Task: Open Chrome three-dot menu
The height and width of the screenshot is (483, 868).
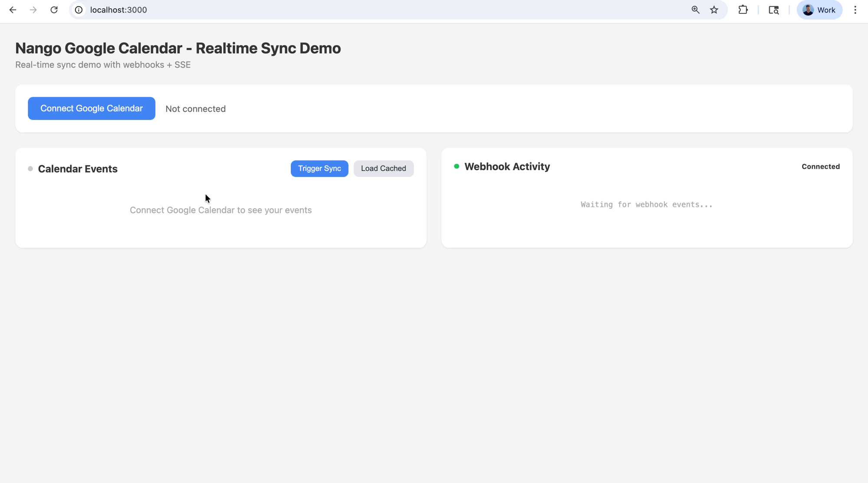Action: coord(855,10)
